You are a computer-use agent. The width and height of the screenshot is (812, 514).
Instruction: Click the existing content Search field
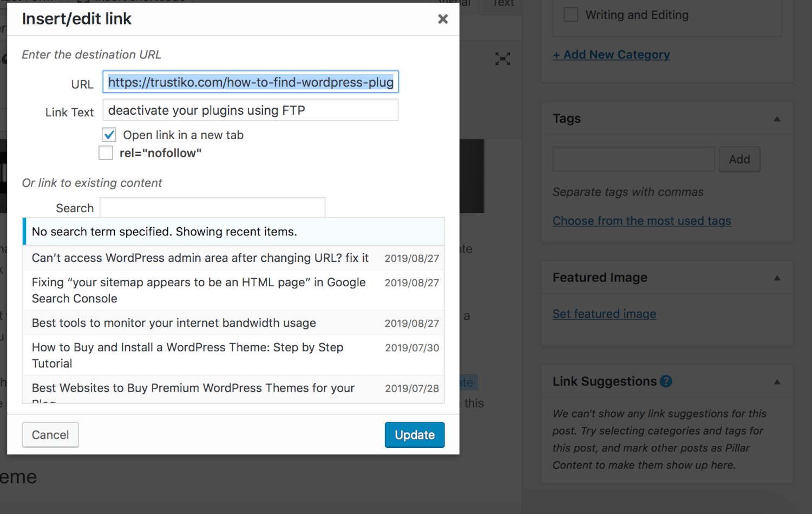(212, 207)
